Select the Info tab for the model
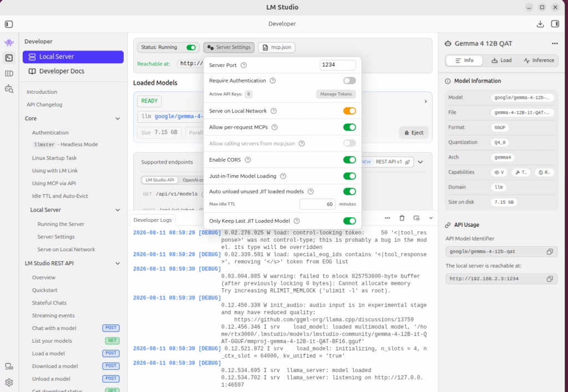 coord(464,60)
